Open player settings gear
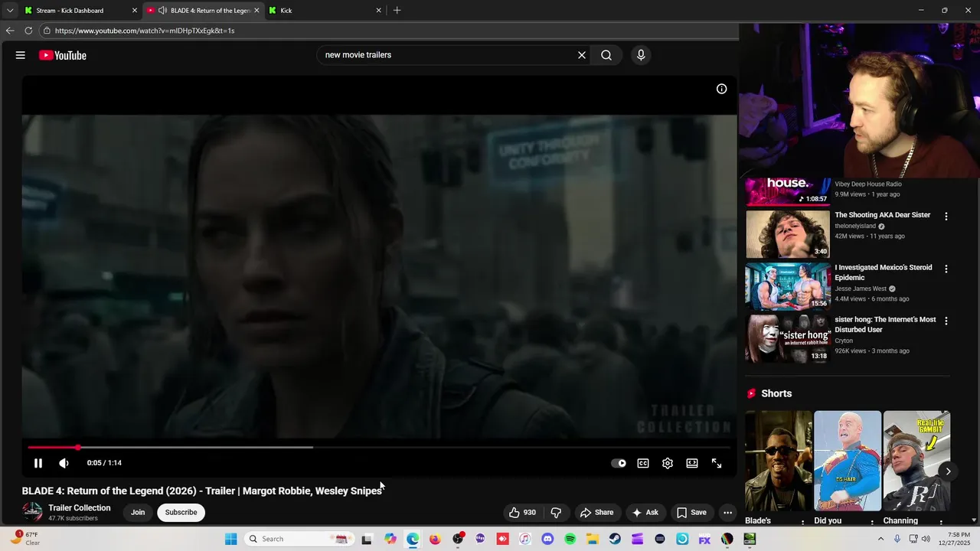The image size is (980, 551). (x=668, y=463)
